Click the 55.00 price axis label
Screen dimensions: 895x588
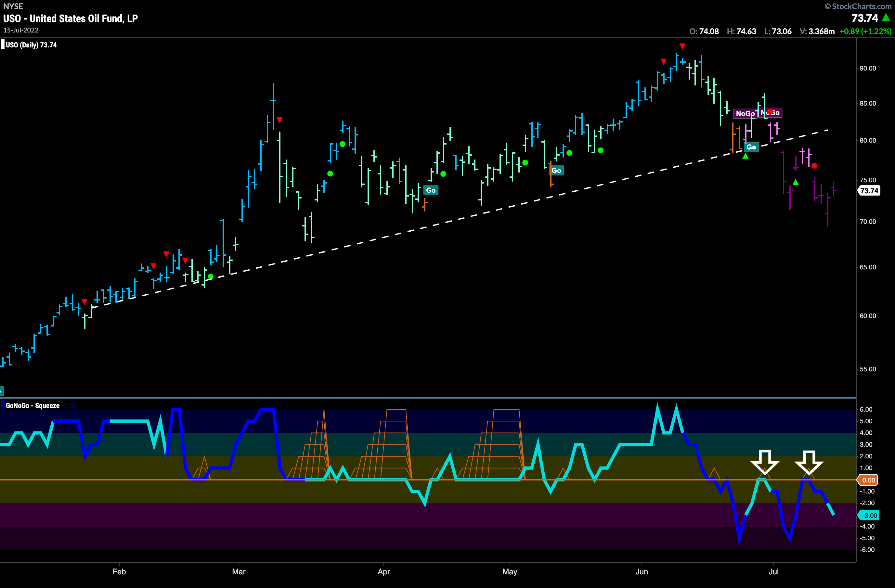click(x=868, y=369)
